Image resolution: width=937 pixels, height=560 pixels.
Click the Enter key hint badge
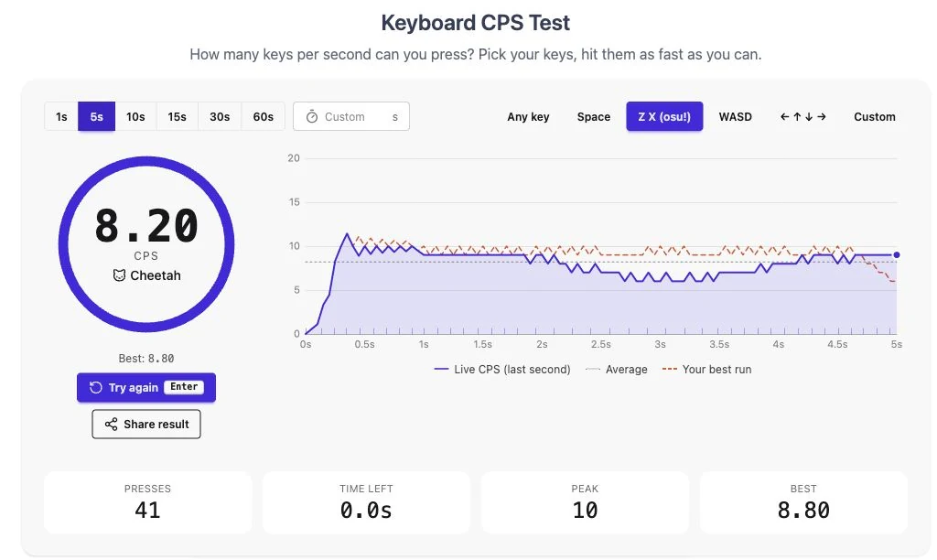[184, 387]
